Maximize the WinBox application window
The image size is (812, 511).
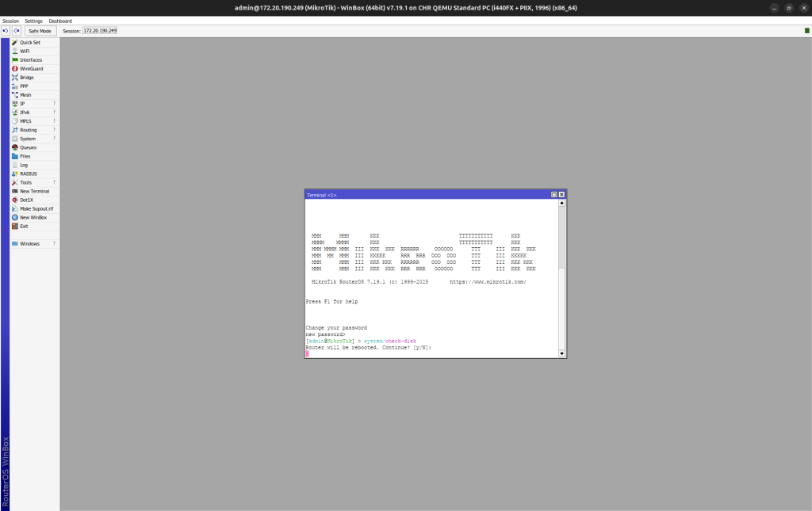[789, 8]
